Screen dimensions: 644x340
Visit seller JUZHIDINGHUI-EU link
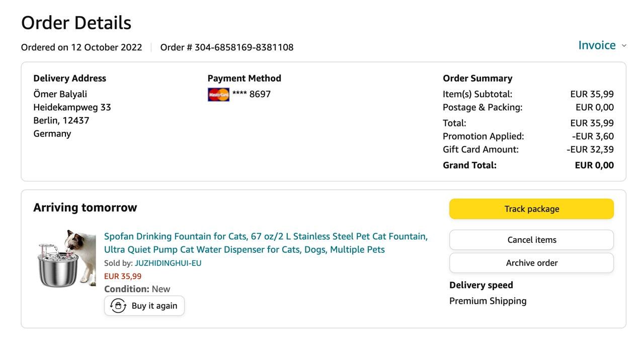coord(168,263)
